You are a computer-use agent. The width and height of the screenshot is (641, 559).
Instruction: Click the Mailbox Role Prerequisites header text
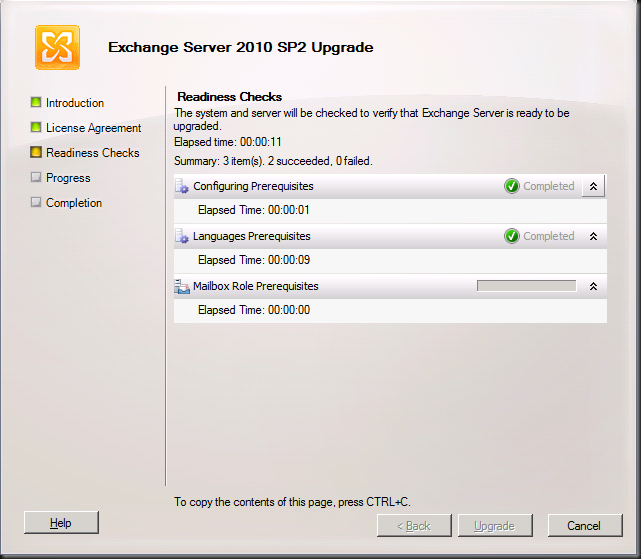[256, 286]
